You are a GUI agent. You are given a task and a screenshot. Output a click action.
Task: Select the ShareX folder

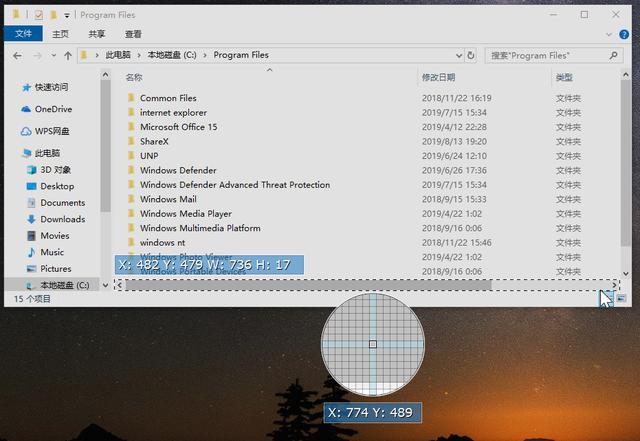click(154, 141)
